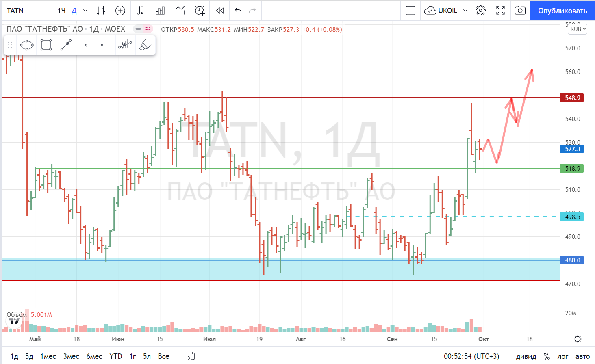This screenshot has height=364, width=595.
Task: Select the Д daily timeframe
Action: point(74,11)
